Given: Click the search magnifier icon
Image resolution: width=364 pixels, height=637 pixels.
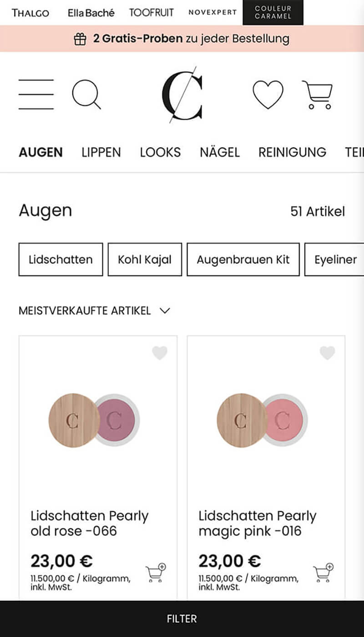Looking at the screenshot, I should [86, 95].
